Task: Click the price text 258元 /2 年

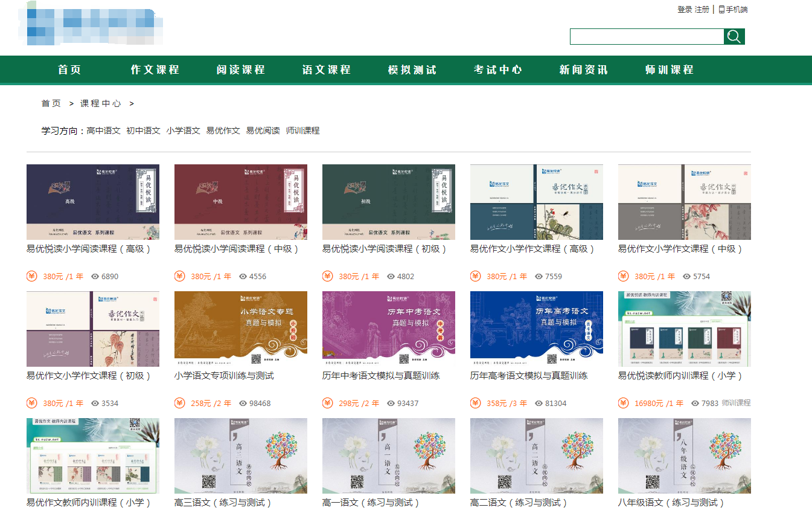Action: (x=211, y=404)
